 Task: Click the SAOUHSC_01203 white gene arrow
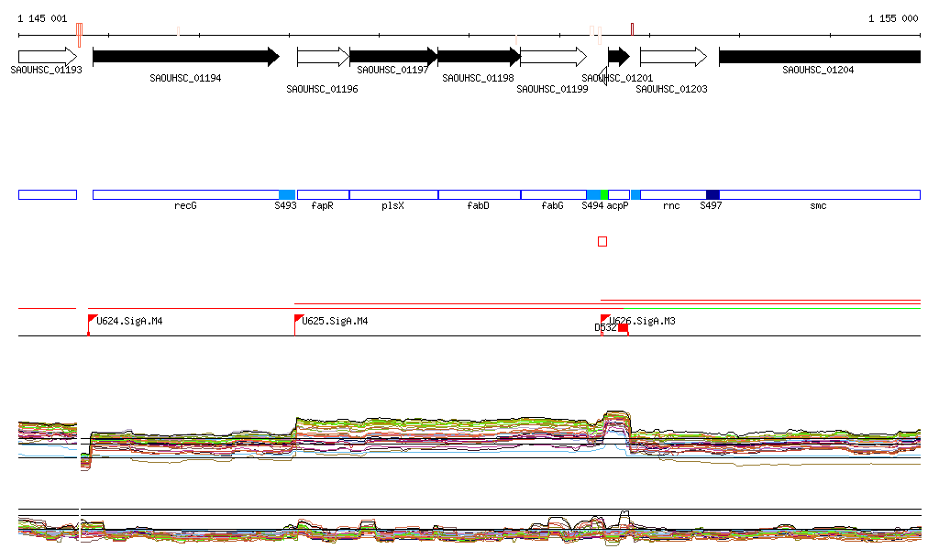672,57
